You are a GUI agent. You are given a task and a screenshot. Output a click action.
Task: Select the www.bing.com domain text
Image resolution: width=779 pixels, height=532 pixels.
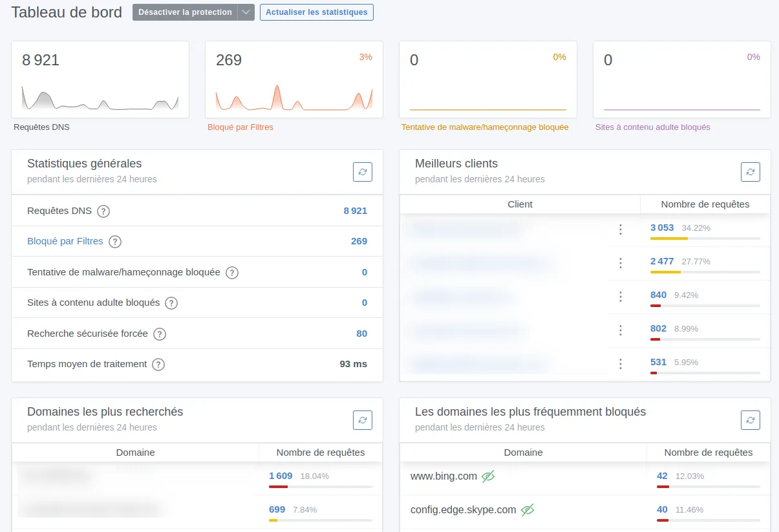443,476
